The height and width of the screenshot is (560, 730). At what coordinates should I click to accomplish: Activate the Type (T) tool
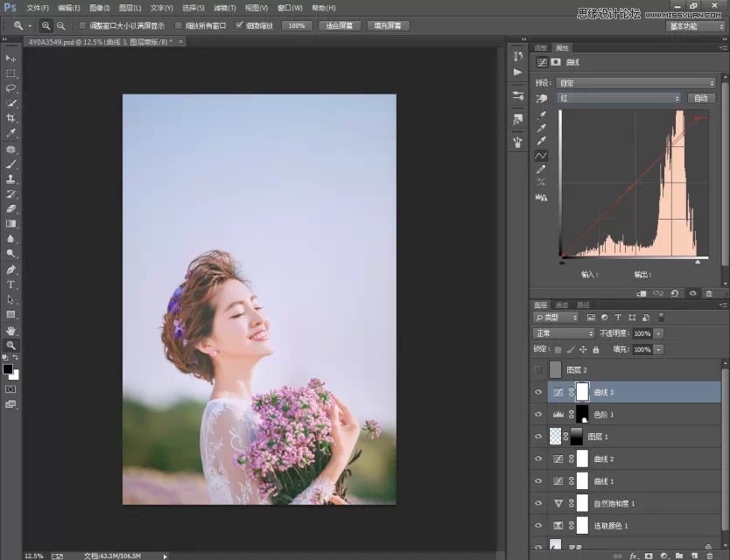coord(11,284)
